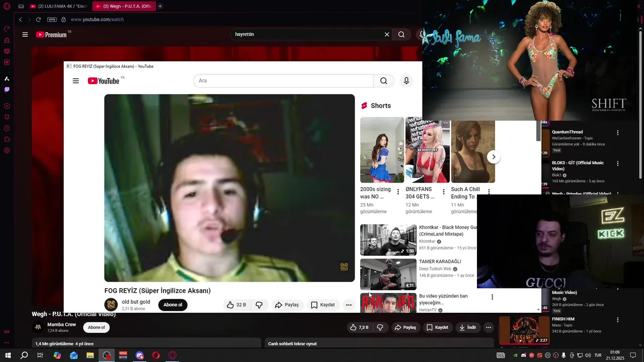Image resolution: width=644 pixels, height=362 pixels.
Task: Click inner YouTube search magnifier button
Action: 384,80
